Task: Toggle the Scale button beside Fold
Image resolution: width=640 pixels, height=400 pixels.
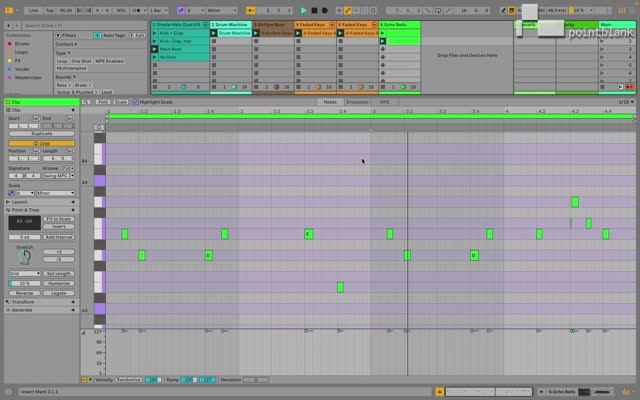Action: coord(120,102)
